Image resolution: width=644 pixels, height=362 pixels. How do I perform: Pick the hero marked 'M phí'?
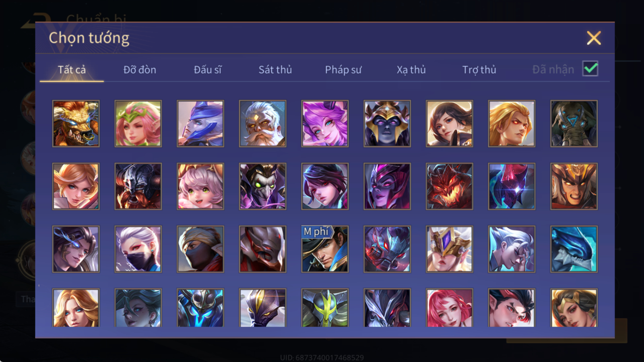[x=325, y=249]
